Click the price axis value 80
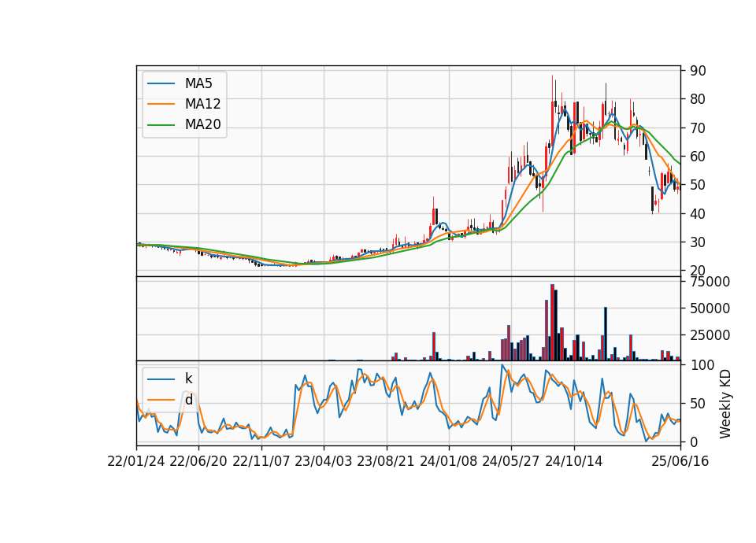This screenshot has width=756, height=543. click(698, 99)
